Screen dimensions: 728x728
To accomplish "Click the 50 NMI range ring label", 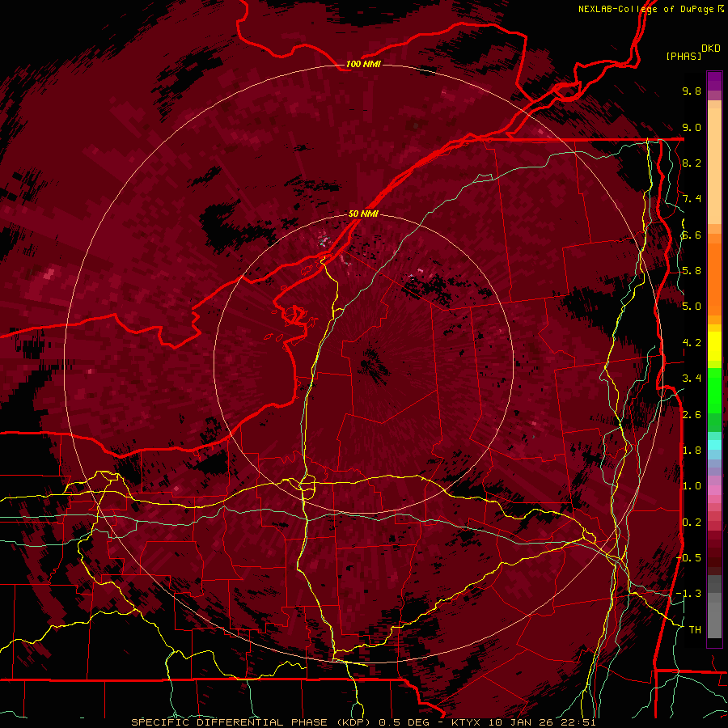I will (363, 214).
